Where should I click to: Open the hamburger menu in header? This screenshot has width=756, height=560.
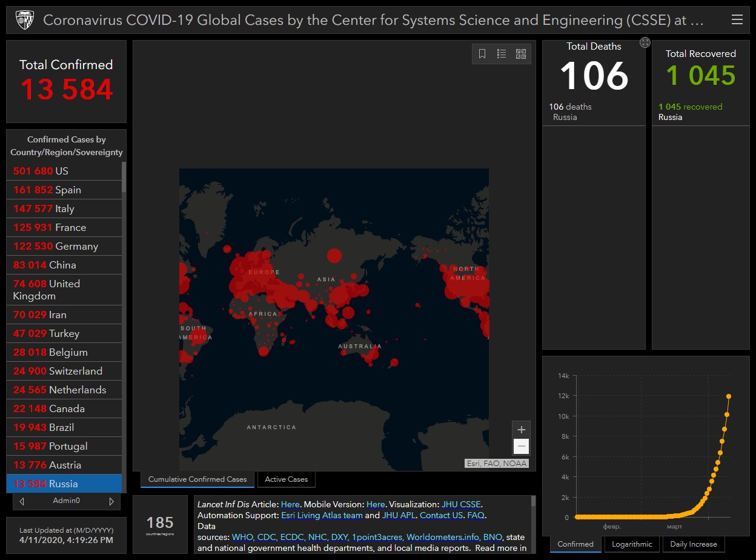pyautogui.click(x=737, y=20)
